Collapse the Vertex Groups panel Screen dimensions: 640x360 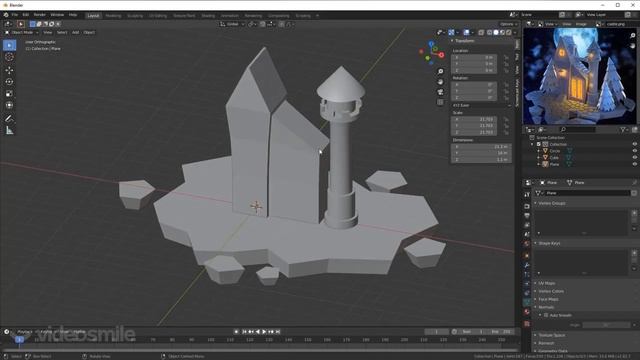536,203
